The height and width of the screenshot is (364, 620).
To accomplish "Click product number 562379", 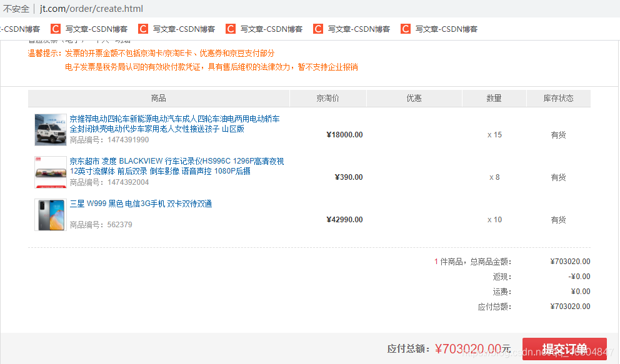I will [x=119, y=225].
